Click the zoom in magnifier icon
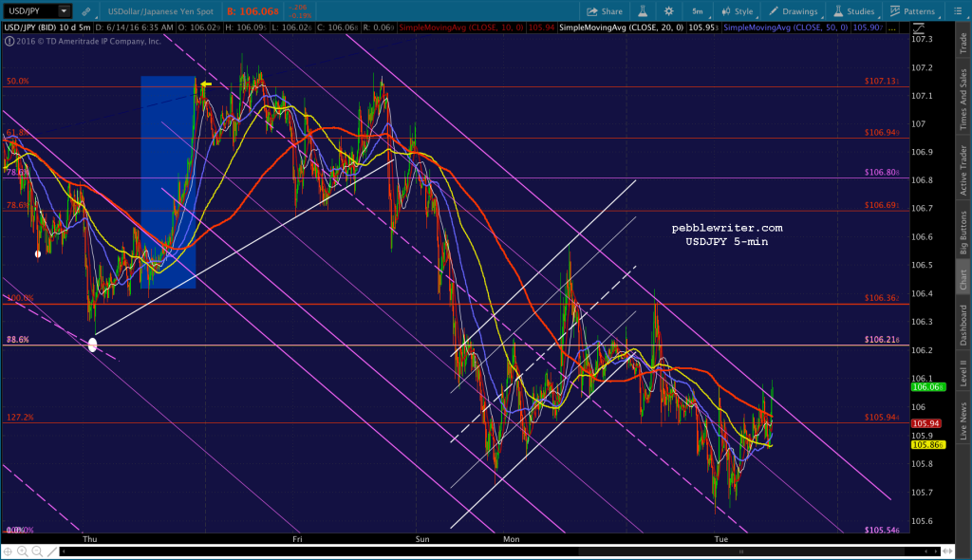 23,551
